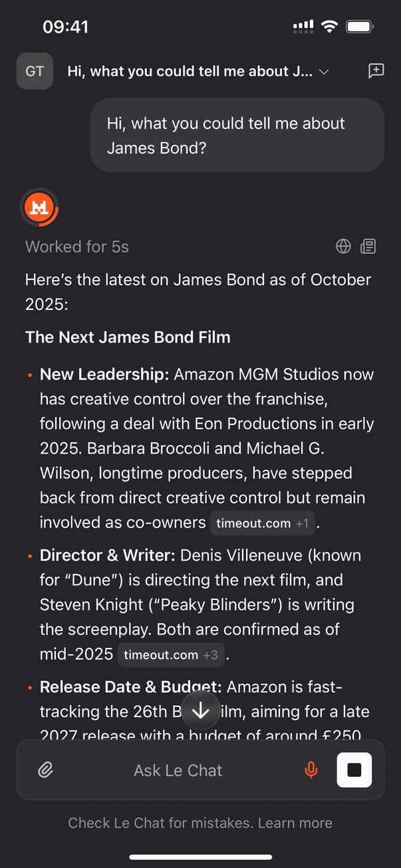
Task: Open the timeout.com +1 citation chip
Action: 262,523
